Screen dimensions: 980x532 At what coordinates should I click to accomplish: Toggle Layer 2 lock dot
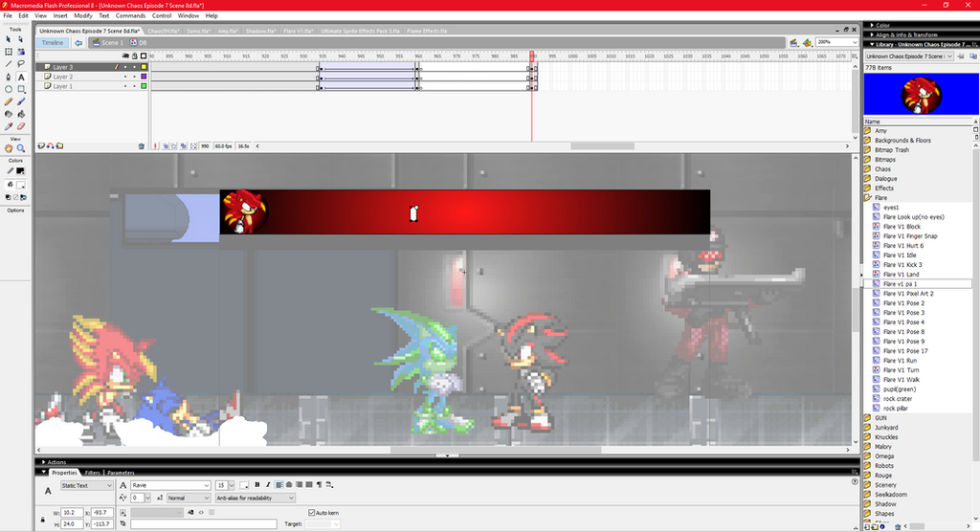click(134, 77)
